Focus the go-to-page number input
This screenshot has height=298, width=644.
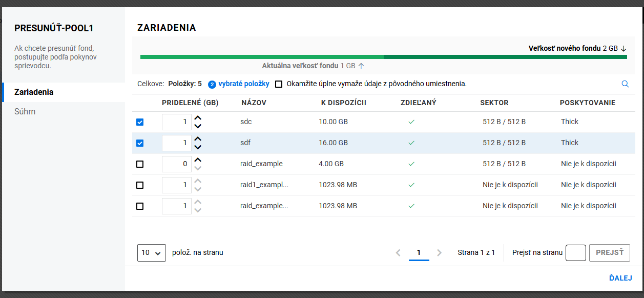[x=575, y=252]
